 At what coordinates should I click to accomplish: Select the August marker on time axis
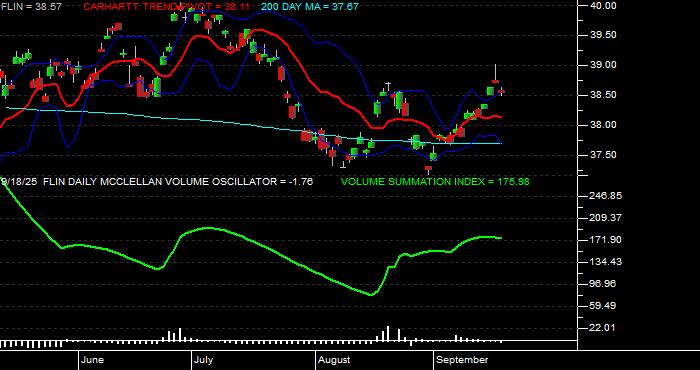tap(334, 360)
